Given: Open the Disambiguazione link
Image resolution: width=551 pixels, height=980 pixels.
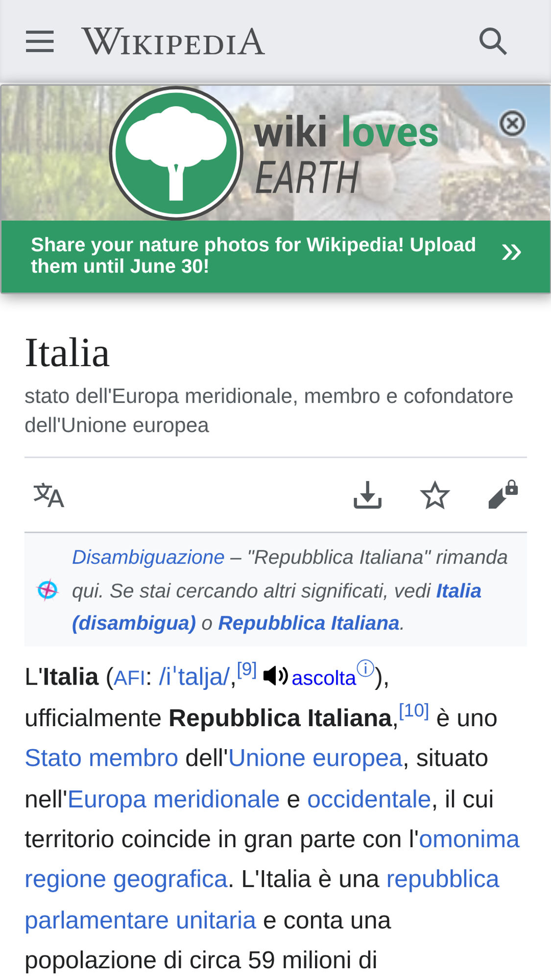Looking at the screenshot, I should point(148,557).
